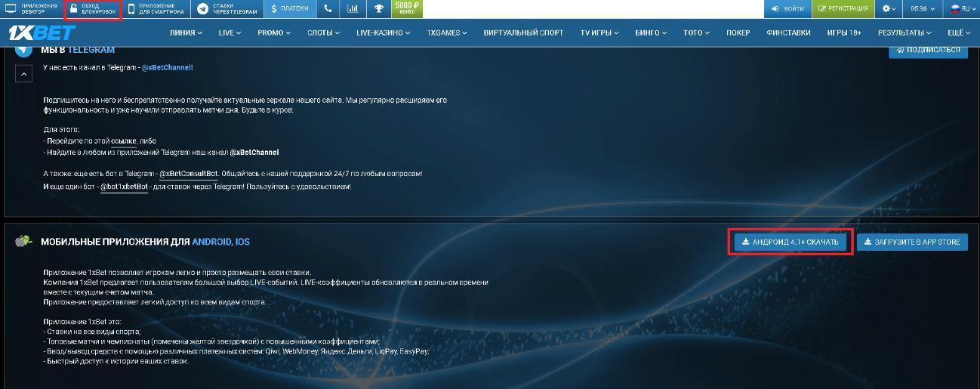The height and width of the screenshot is (389, 980).
Task: Open the LIVE-КАЗИНО menu
Action: point(383,33)
